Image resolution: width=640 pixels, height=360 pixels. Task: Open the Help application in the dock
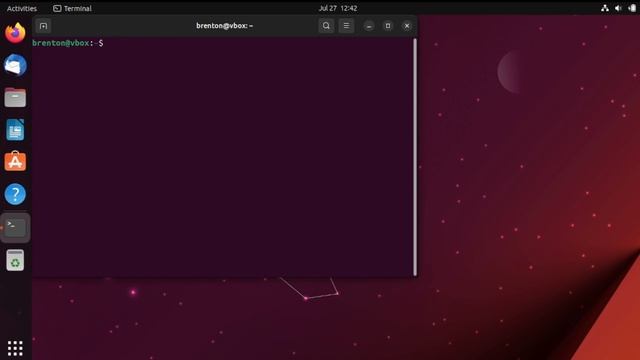point(15,194)
